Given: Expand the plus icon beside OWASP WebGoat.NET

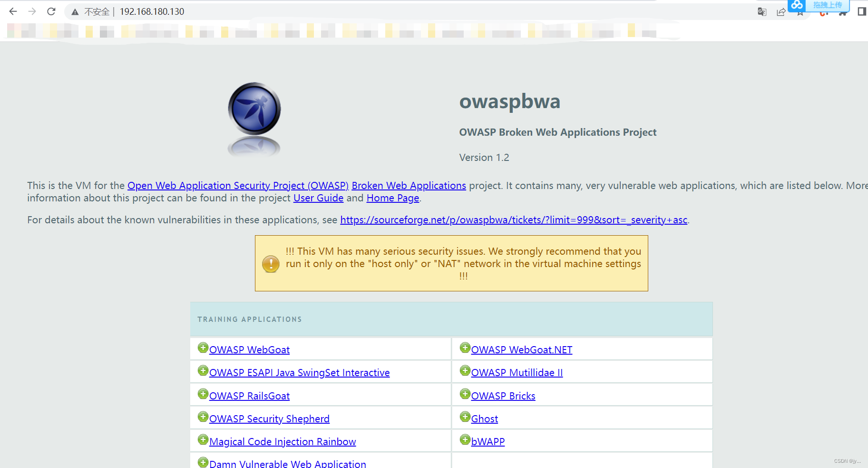Looking at the screenshot, I should click(465, 348).
